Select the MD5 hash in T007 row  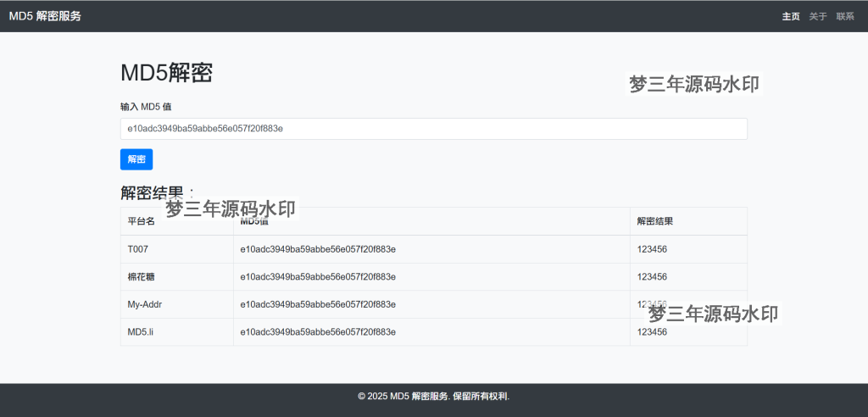click(318, 249)
